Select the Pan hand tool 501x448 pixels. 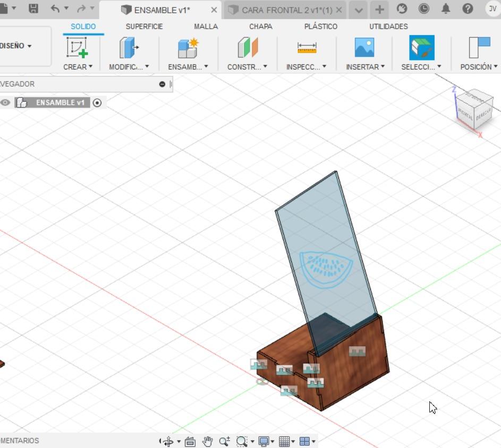207,442
